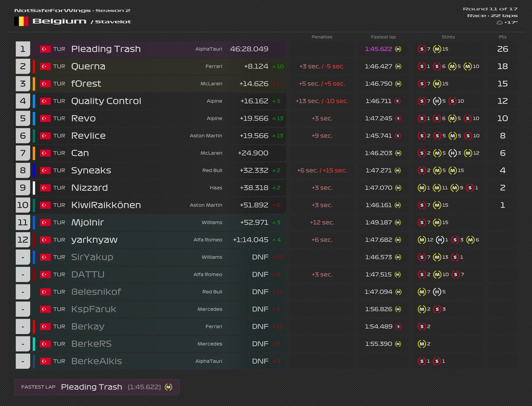Click the Penalties column header
Screen dimensions: 532x406
click(x=322, y=37)
